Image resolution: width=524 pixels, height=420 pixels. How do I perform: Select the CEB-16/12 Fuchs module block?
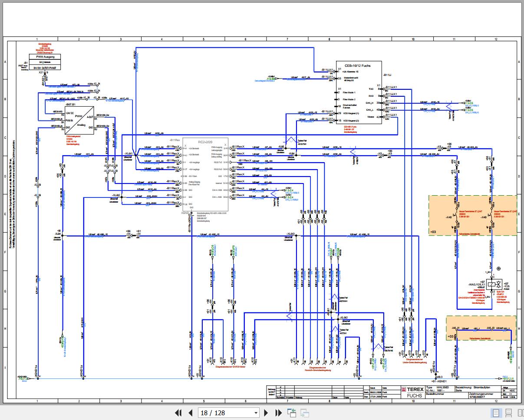tap(359, 92)
